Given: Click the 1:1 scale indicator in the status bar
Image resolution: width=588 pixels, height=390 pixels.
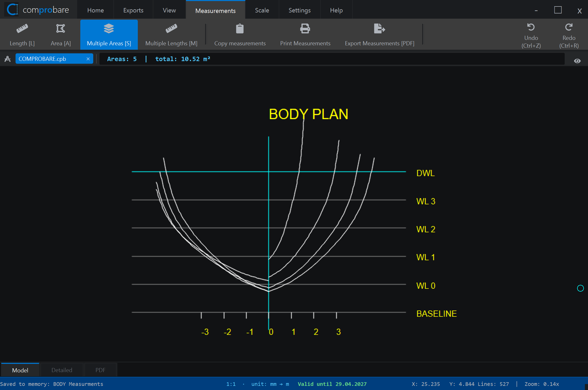Looking at the screenshot, I should (231, 384).
